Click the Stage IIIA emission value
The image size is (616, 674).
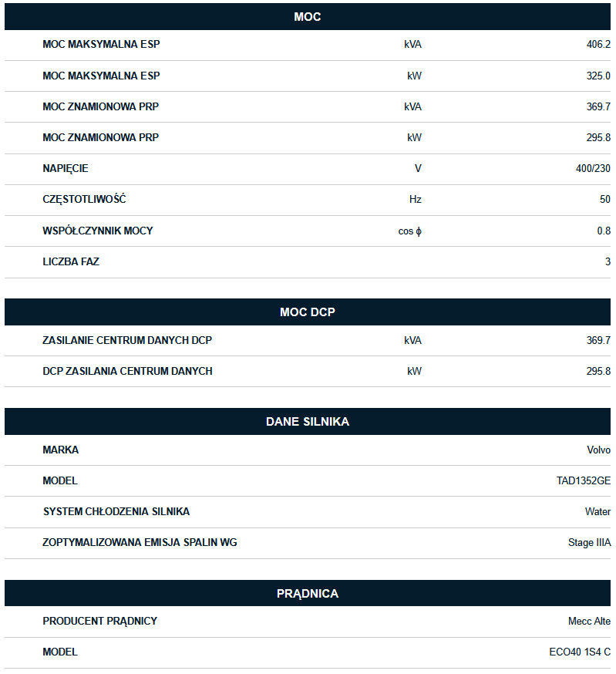click(x=589, y=543)
